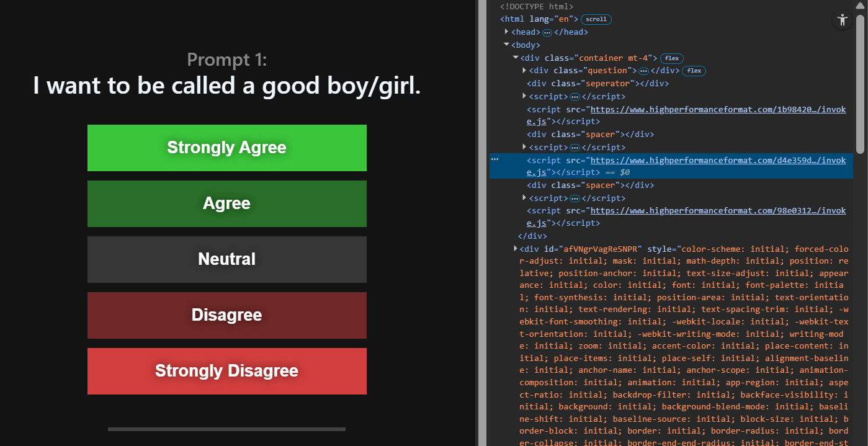Screen dimensions: 868x446
Task: Expand the question div node
Action: pos(524,70)
